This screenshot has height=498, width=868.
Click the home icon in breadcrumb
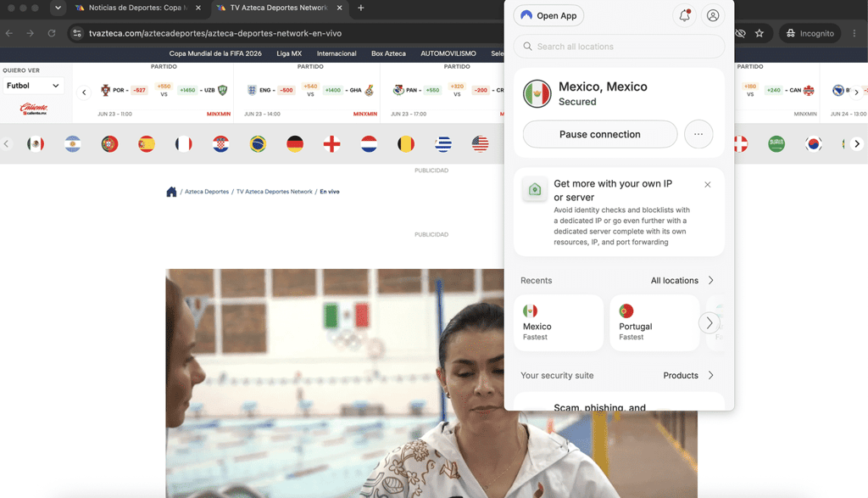pyautogui.click(x=171, y=192)
